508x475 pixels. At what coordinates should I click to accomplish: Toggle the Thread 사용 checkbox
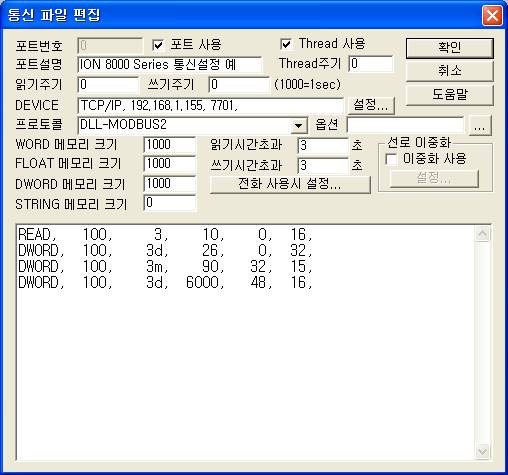[286, 44]
